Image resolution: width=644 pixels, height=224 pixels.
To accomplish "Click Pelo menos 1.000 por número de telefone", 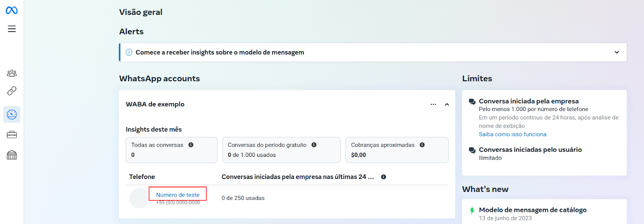I will tap(533, 109).
